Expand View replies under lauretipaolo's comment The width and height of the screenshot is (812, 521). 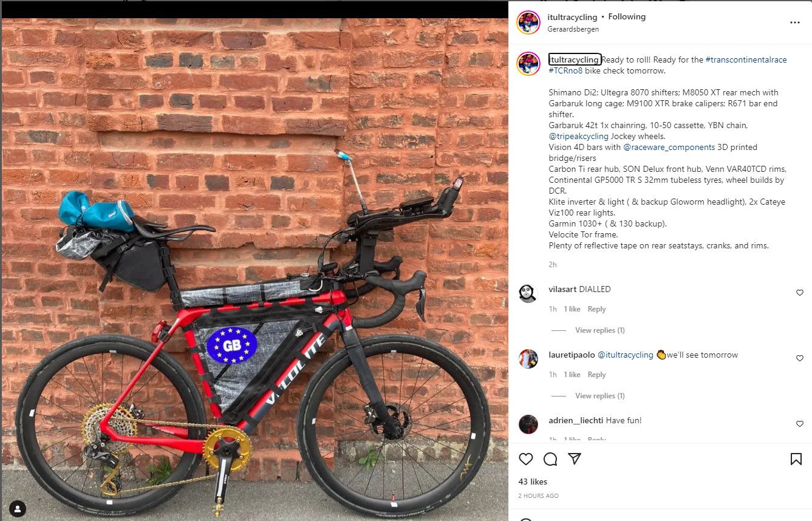click(x=599, y=396)
